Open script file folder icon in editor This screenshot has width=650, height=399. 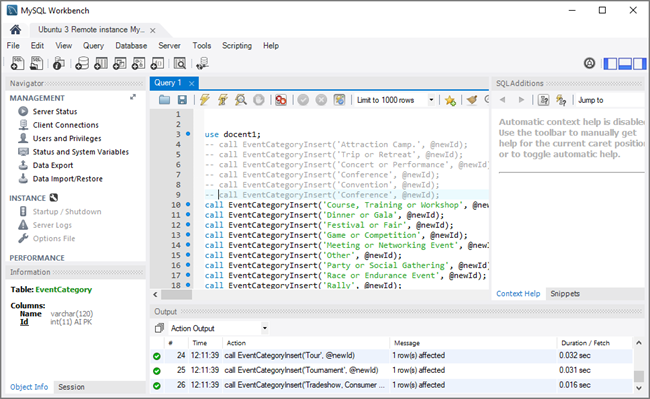165,100
